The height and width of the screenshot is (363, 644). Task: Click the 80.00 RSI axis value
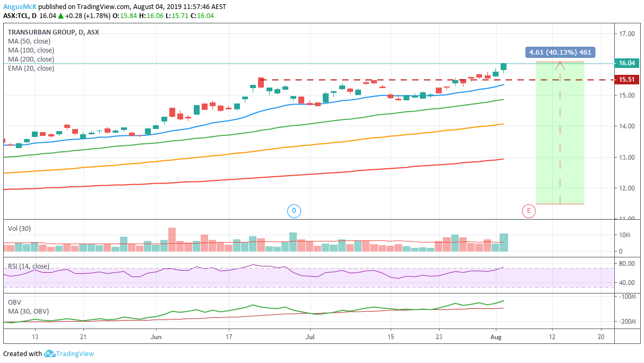(627, 264)
